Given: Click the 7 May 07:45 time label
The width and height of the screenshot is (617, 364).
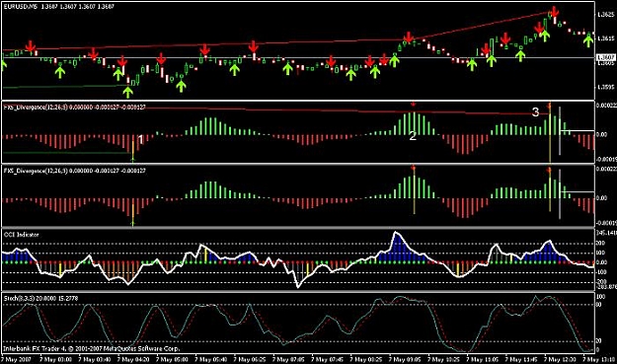Looking at the screenshot, I should pos(328,359).
